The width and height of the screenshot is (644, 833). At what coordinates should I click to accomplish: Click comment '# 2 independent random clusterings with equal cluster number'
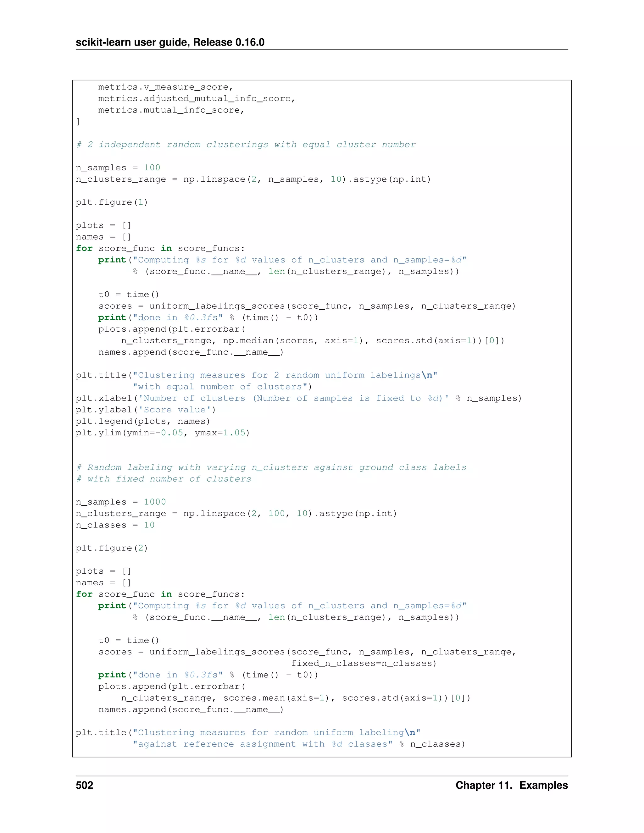pos(246,145)
